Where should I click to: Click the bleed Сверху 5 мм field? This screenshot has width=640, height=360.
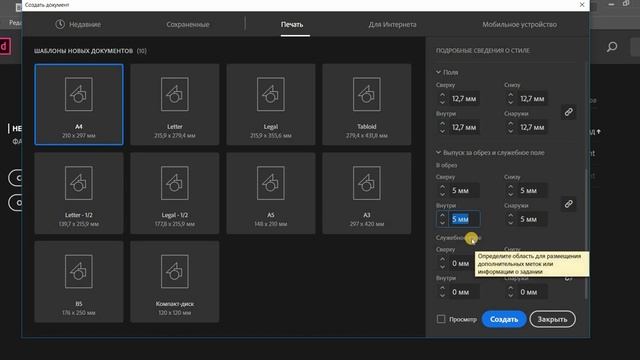464,191
